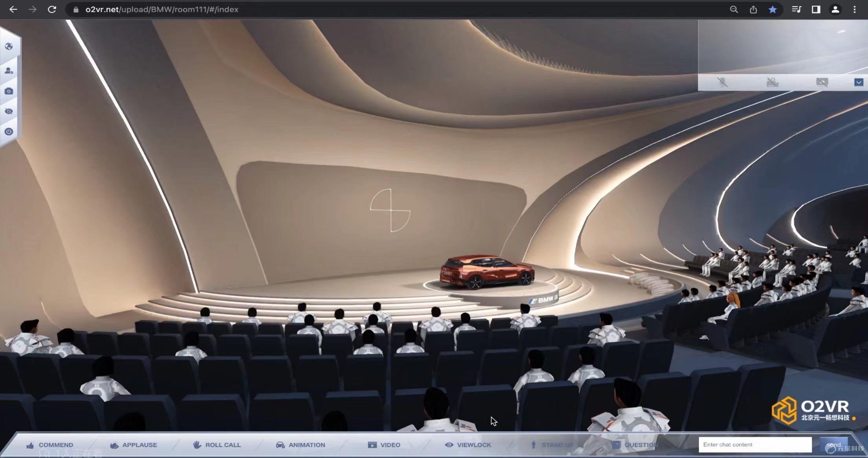Open the browser profile menu
Image resolution: width=868 pixels, height=458 pixels.
[x=835, y=9]
